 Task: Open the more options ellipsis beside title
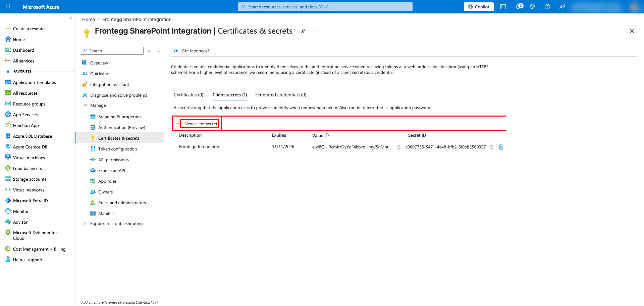pos(314,31)
